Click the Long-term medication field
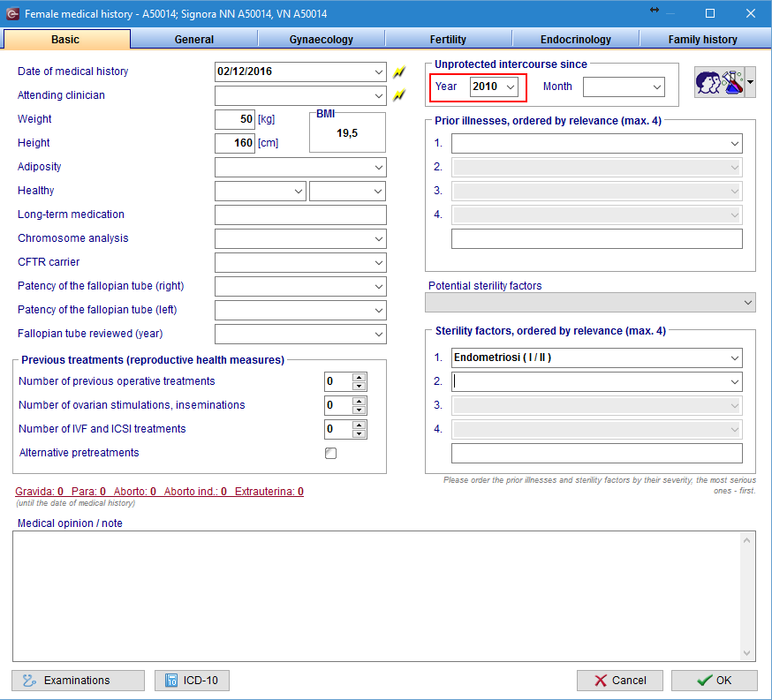This screenshot has height=700, width=772. pos(300,215)
